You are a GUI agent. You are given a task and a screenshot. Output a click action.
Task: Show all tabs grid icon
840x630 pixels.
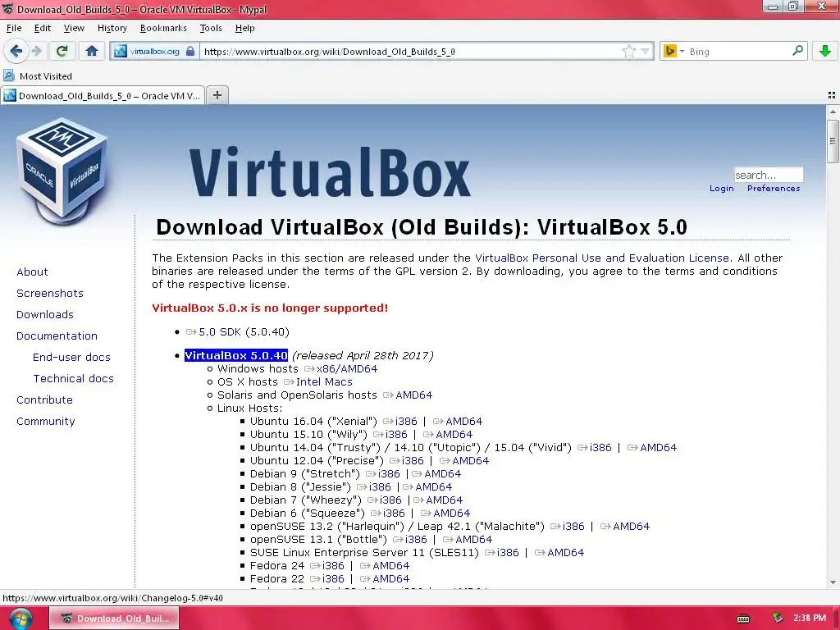click(832, 95)
